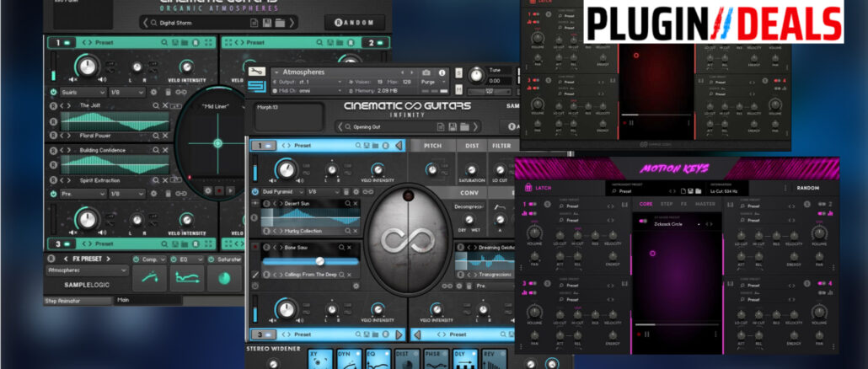The image size is (868, 369).
Task: Open the Decompressor dropdown under CONV
Action: pos(469,206)
